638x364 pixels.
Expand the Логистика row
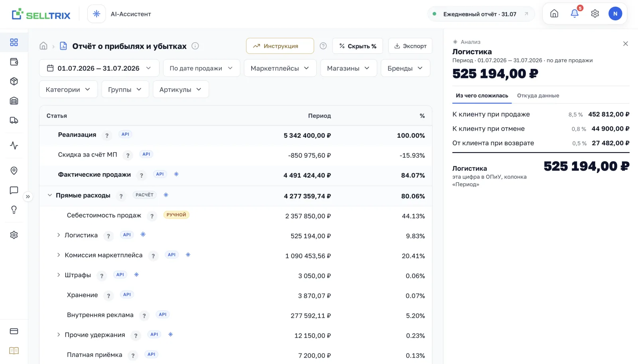coord(59,235)
